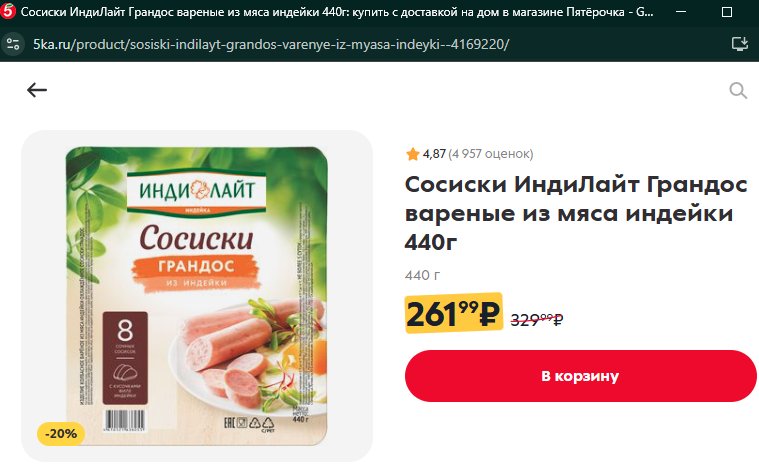Click the Сосиски ИндиЛайт Грандос product title
Screen dimensions: 759x466
click(x=576, y=213)
